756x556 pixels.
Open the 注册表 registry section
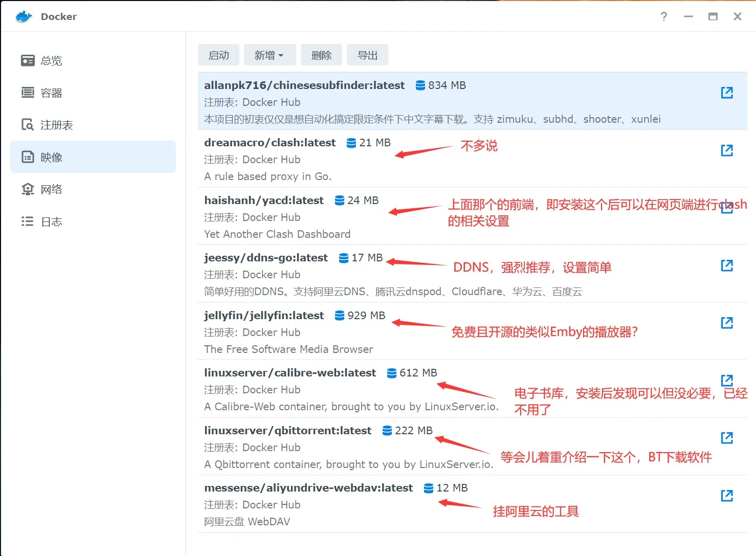click(x=93, y=125)
